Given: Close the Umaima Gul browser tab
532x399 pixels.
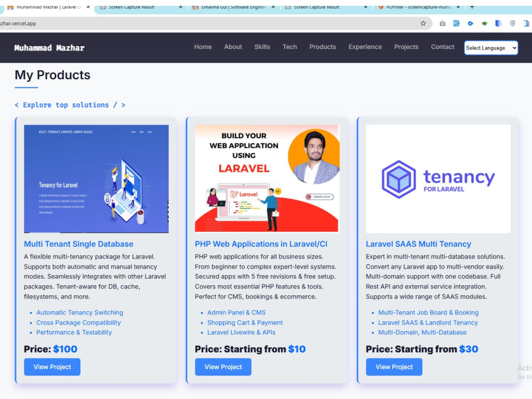Looking at the screenshot, I should click(273, 7).
